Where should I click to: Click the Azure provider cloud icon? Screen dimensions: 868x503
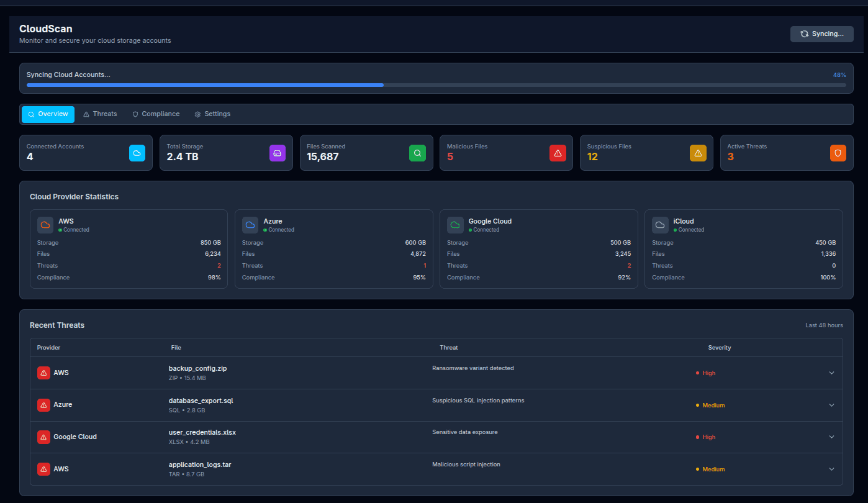point(250,225)
